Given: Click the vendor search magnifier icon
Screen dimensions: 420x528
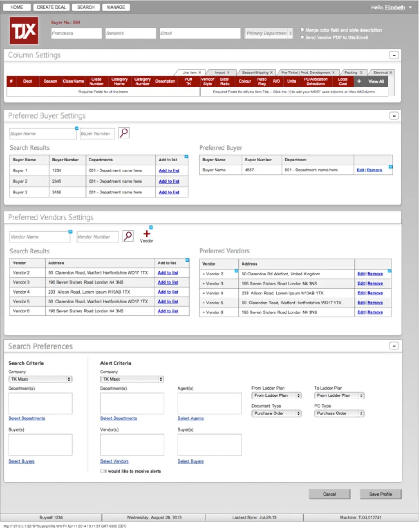Looking at the screenshot, I should click(128, 236).
